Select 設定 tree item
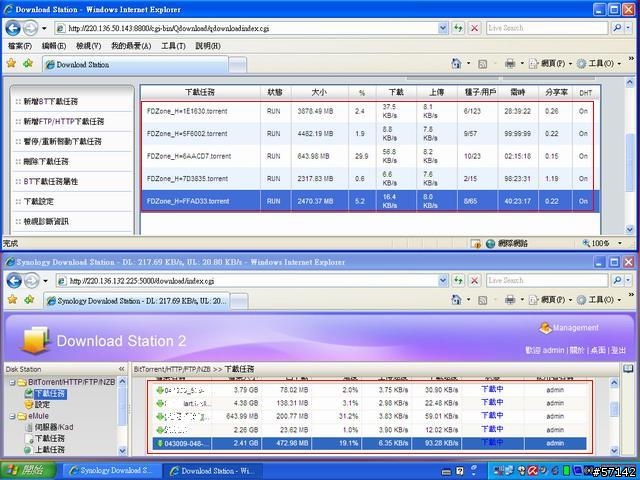The width and height of the screenshot is (640, 480). (42, 404)
